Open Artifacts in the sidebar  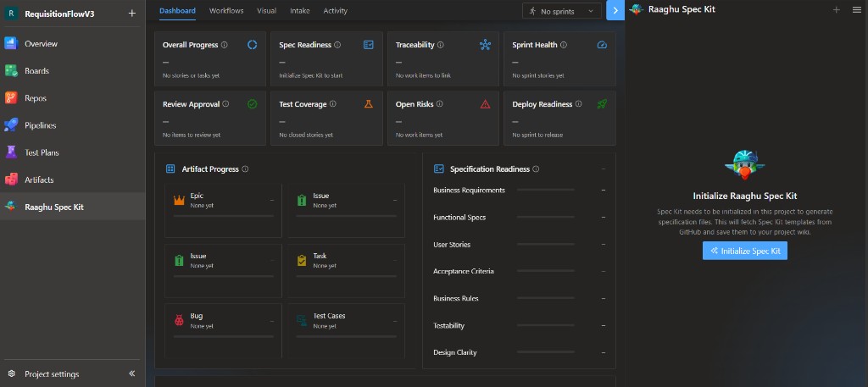[73, 180]
